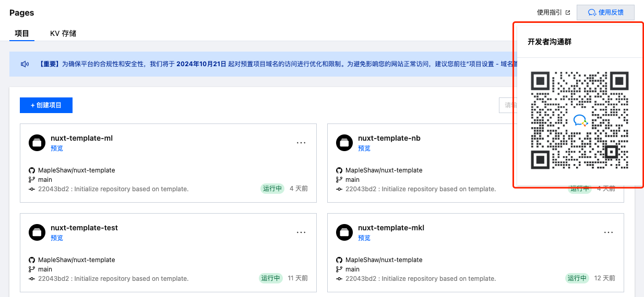Screen dimensions: 644x297
Task: Click GitHub icon in nuxt-template-test card
Action: coord(32,260)
